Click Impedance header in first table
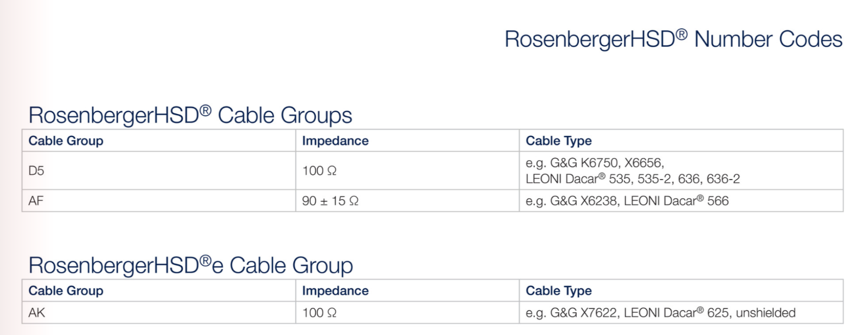Viewport: 868px width, 335px height. pos(335,141)
